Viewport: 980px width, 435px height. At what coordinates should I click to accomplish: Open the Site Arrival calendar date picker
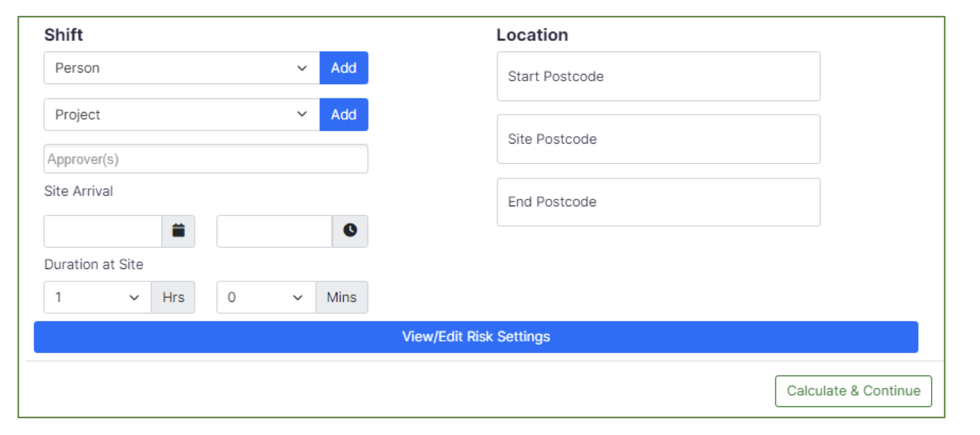tap(178, 231)
